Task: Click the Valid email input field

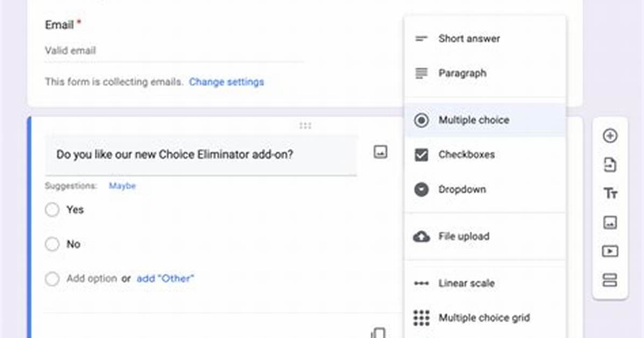Action: [174, 51]
